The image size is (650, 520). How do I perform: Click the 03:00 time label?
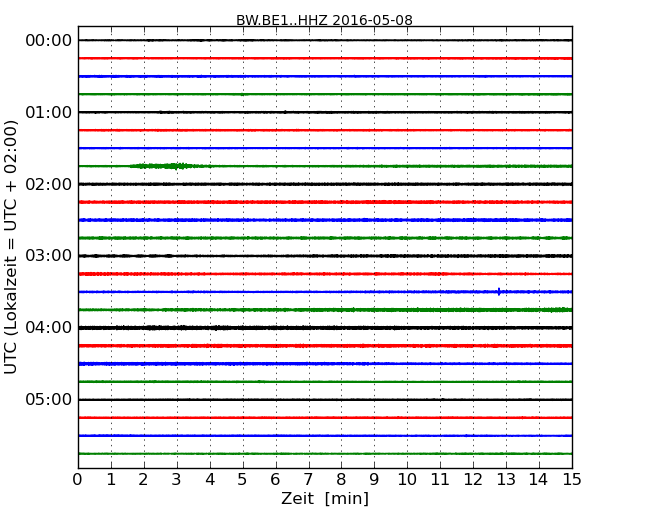point(49,256)
